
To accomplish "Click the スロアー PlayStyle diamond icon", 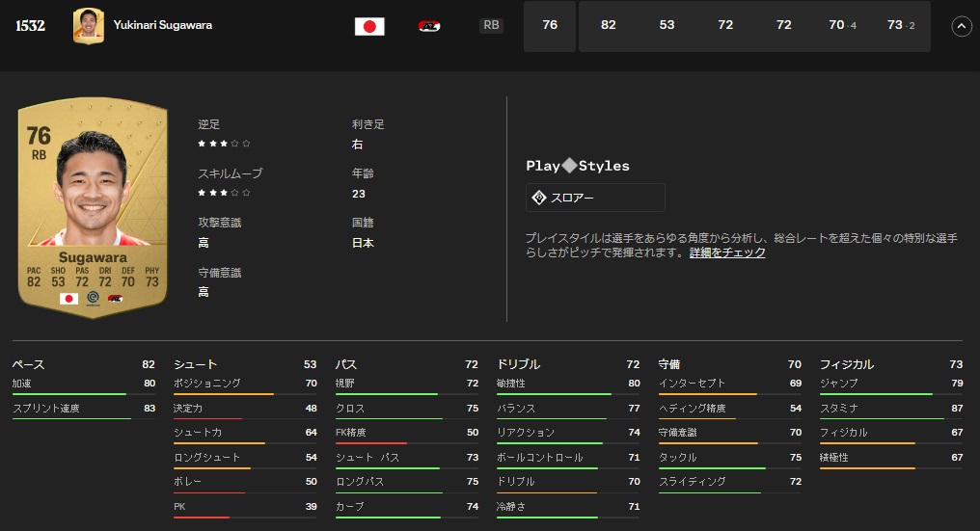I will tap(539, 198).
